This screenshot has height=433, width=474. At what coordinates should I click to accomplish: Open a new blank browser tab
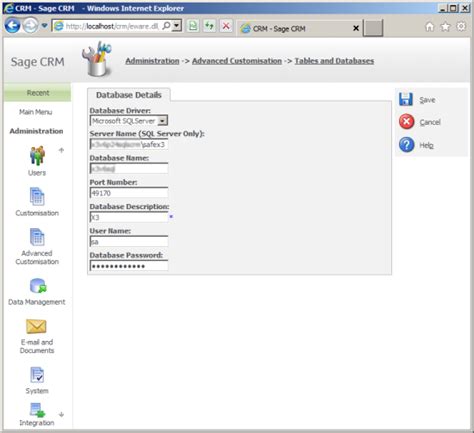pyautogui.click(x=373, y=28)
